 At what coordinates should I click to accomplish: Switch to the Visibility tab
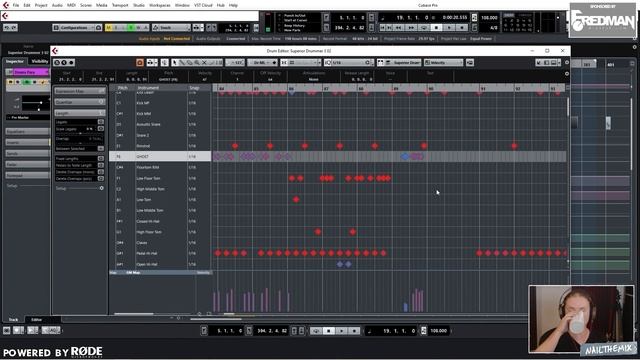coord(40,61)
